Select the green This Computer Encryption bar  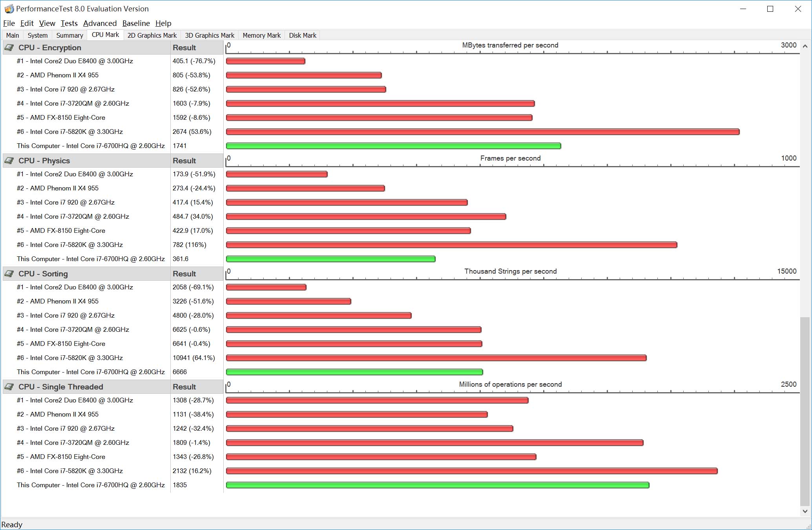point(393,146)
